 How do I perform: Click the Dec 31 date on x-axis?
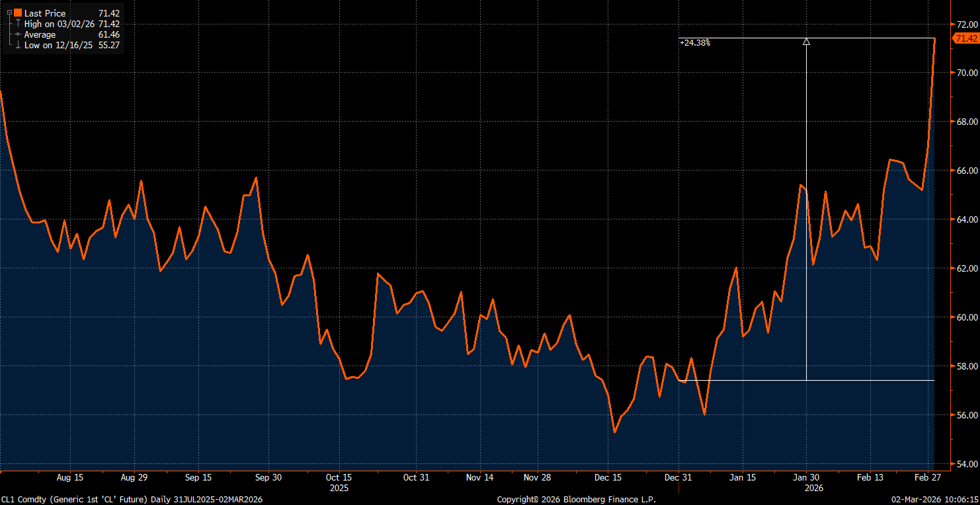[678, 477]
